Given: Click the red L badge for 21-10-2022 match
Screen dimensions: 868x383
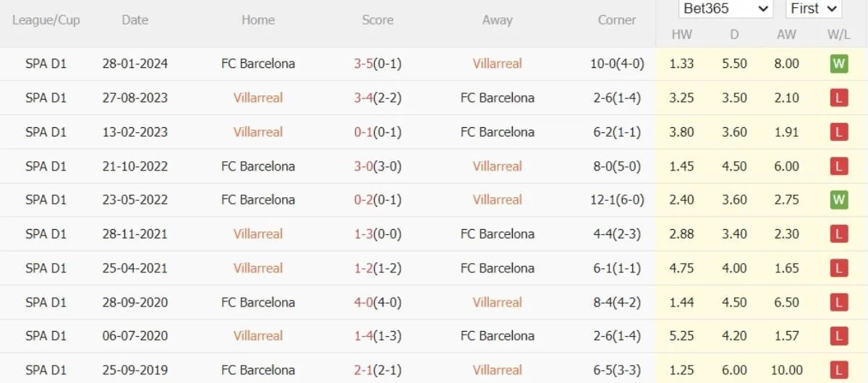Looking at the screenshot, I should click(838, 166).
